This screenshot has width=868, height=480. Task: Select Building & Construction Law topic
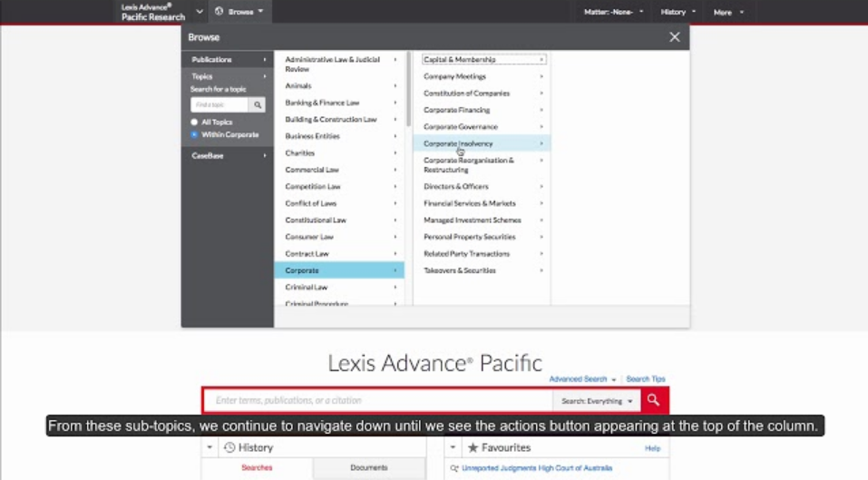pos(339,119)
